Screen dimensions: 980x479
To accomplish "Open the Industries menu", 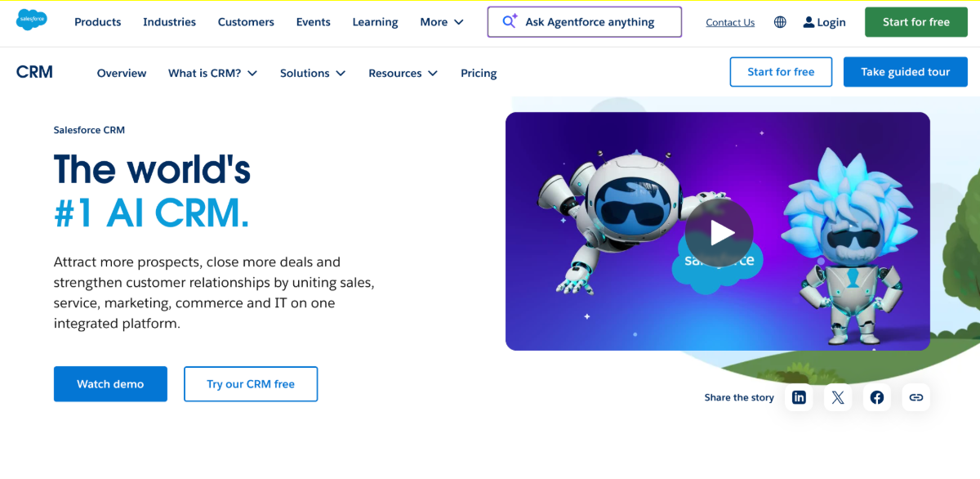I will tap(169, 22).
